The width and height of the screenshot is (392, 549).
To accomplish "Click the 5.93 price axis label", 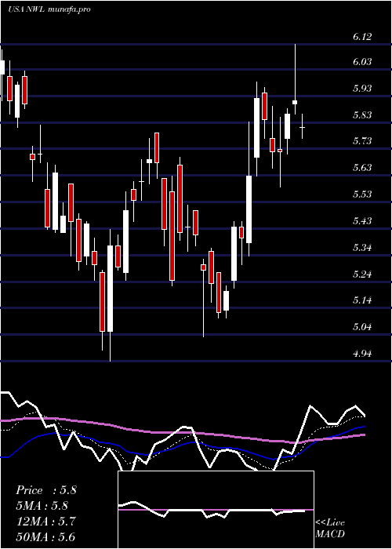I will pyautogui.click(x=362, y=88).
